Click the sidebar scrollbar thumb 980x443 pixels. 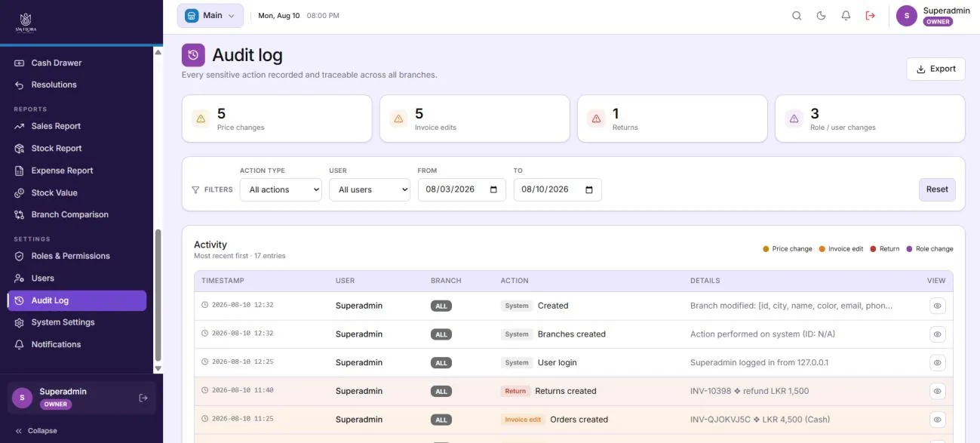click(158, 295)
